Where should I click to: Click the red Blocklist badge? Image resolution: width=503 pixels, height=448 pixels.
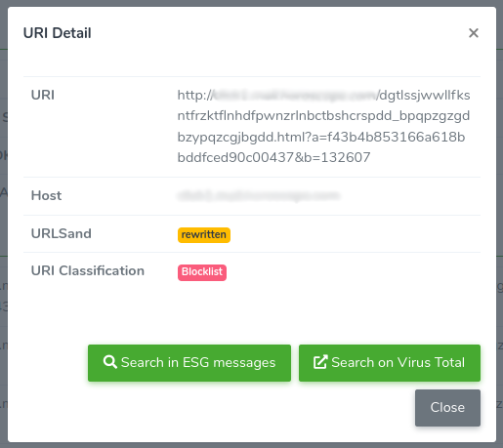202,272
